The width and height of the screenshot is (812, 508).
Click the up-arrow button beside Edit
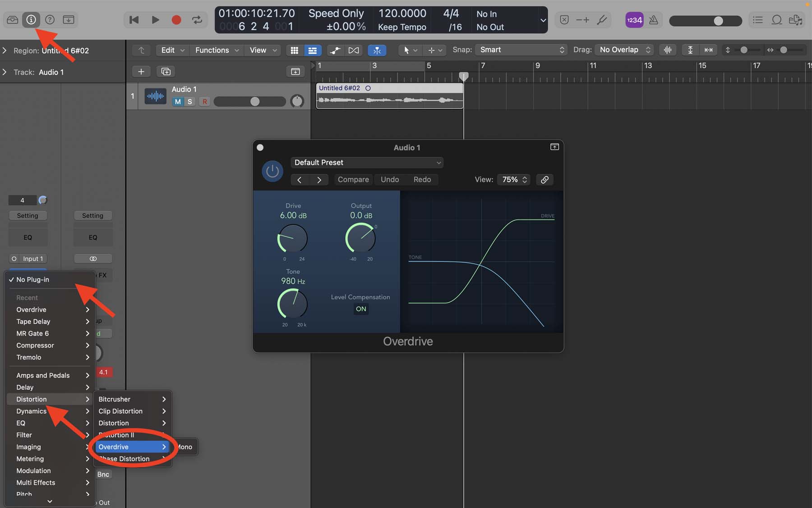tap(141, 50)
